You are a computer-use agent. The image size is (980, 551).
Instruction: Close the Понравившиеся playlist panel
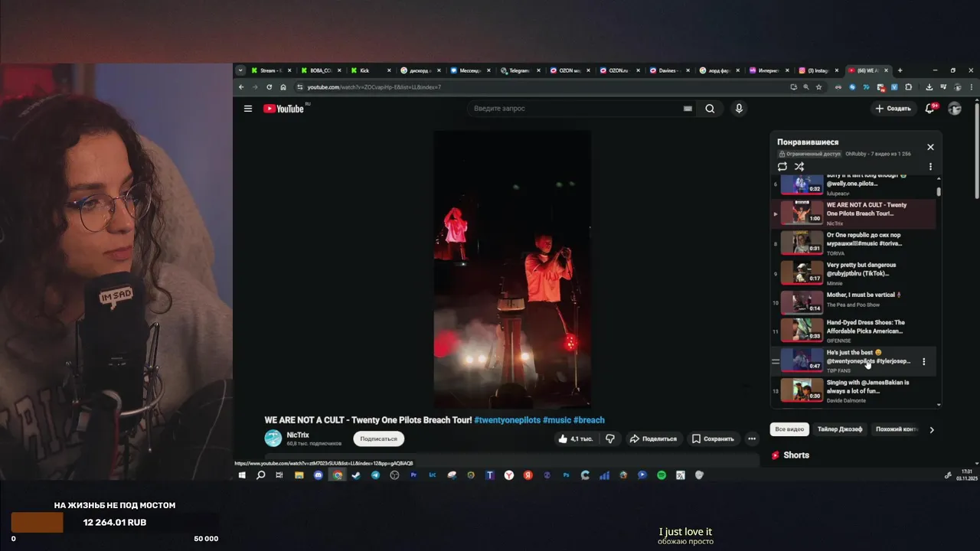(x=930, y=147)
